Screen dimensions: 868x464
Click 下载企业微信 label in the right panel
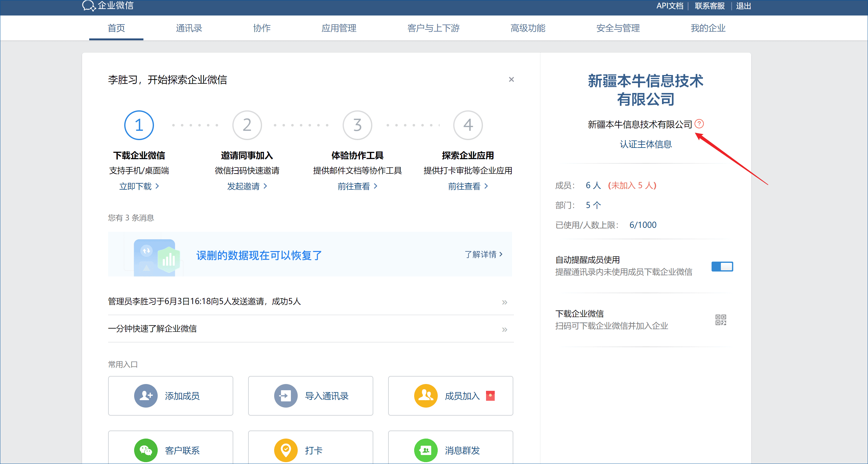point(579,314)
